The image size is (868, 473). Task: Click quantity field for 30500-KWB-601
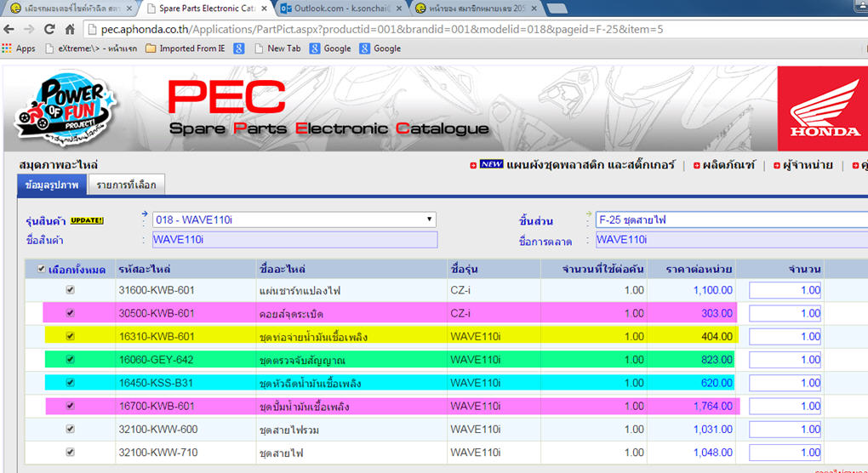785,314
